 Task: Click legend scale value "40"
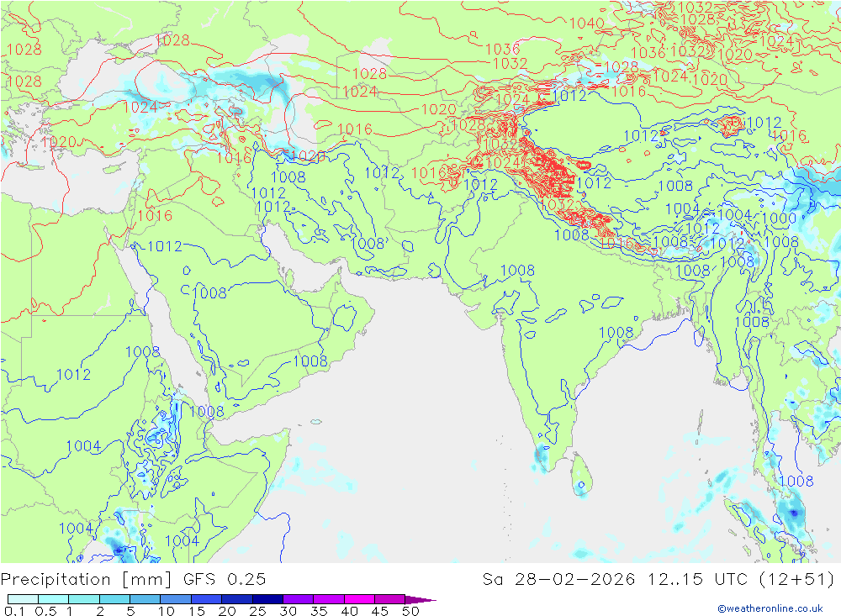click(x=349, y=611)
